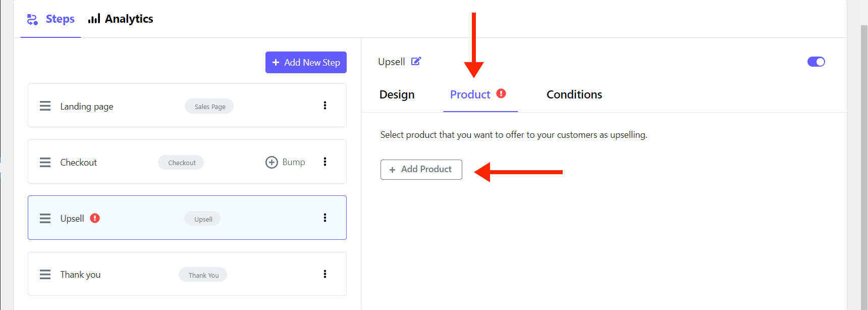Click the plus circle Bump icon

tap(272, 162)
